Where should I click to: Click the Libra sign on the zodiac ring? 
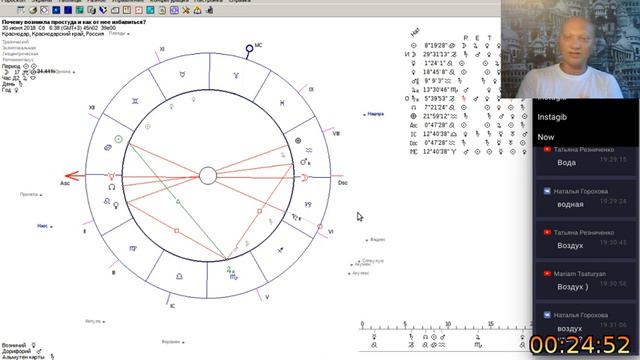(x=179, y=276)
